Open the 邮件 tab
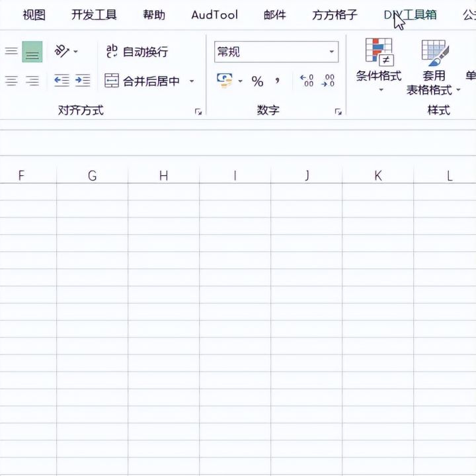476x476 pixels. click(275, 15)
